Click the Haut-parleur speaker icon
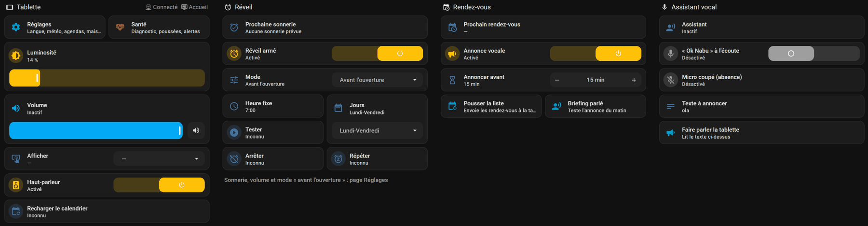868x226 pixels. (16, 185)
